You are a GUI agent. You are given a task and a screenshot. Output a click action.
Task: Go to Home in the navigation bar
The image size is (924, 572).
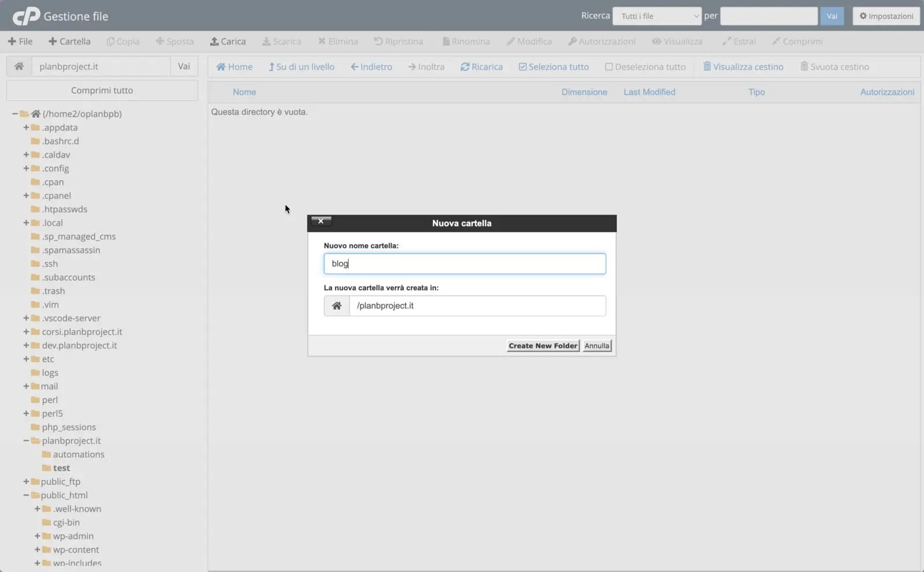[x=234, y=67]
